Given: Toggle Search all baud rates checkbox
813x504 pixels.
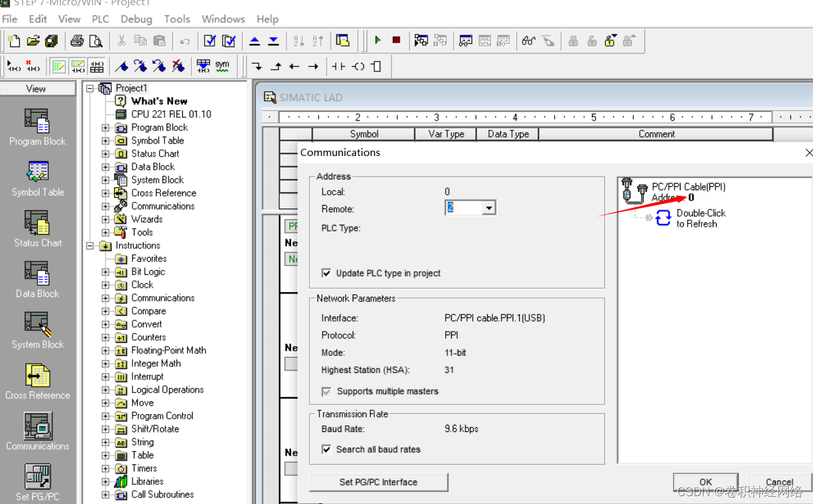Looking at the screenshot, I should 326,450.
